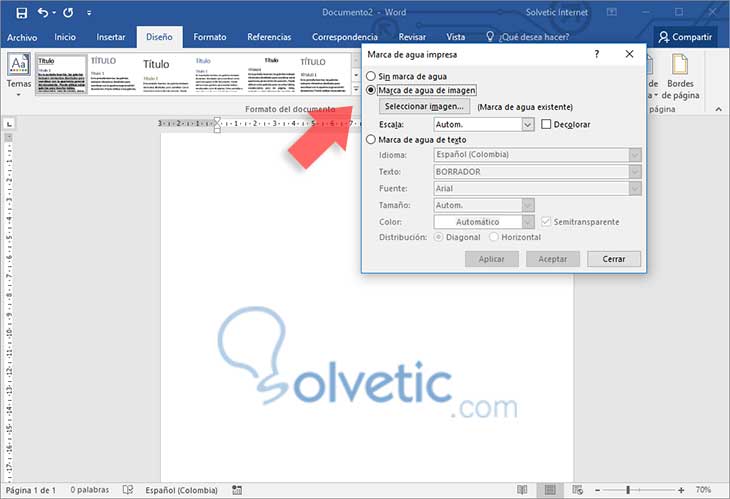
Task: Click the 70% zoom level text
Action: pos(703,490)
